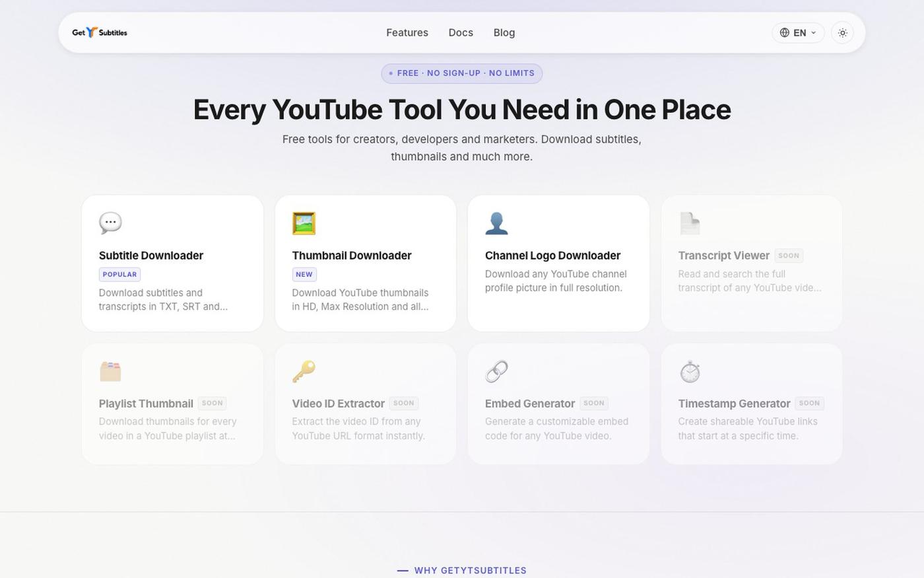Click the stopwatch Timestamp Generator icon
This screenshot has height=578, width=924.
tap(690, 371)
